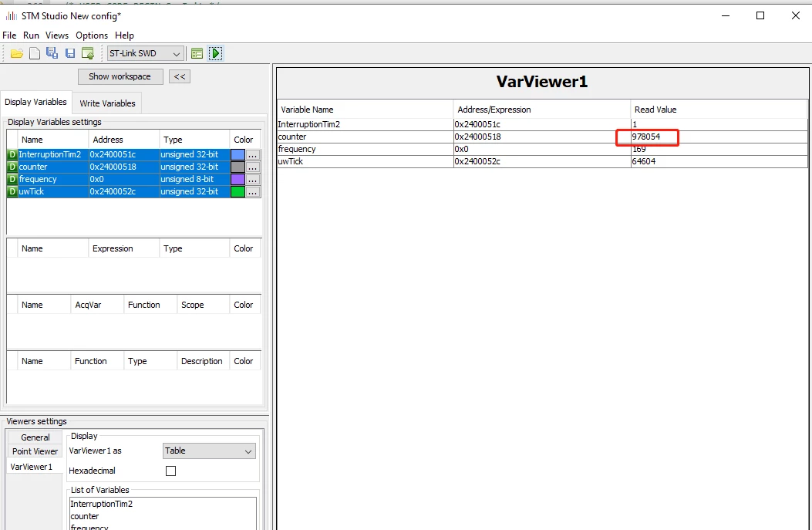Click the D icon of frequency row
Screen dimensions: 812x530
pos(12,179)
